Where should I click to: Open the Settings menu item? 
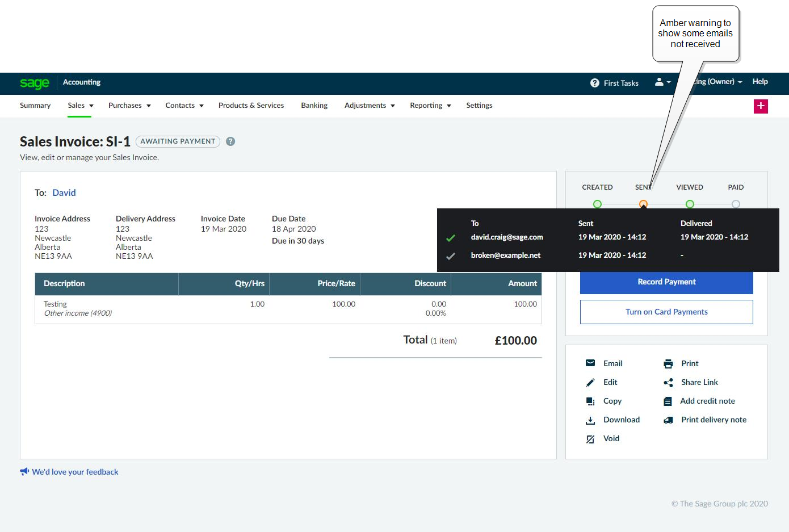pyautogui.click(x=479, y=106)
